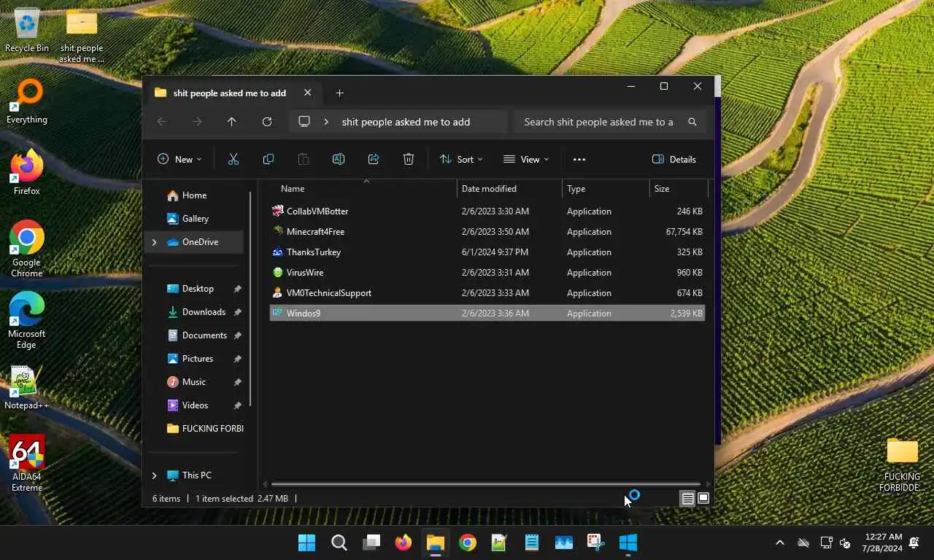Open Documents quick access folder
934x560 pixels.
(204, 335)
